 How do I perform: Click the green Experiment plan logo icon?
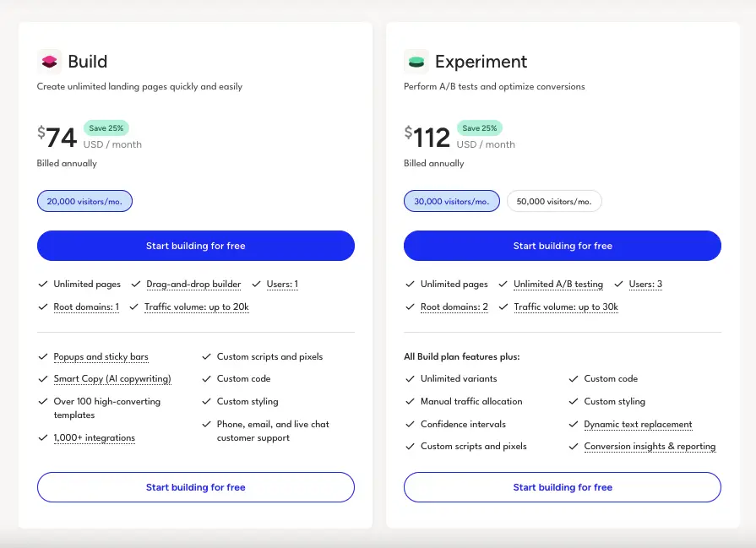click(416, 62)
